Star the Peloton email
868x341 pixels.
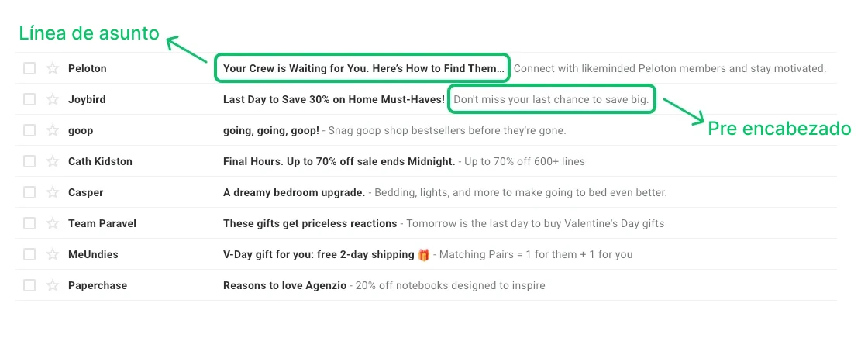point(53,68)
